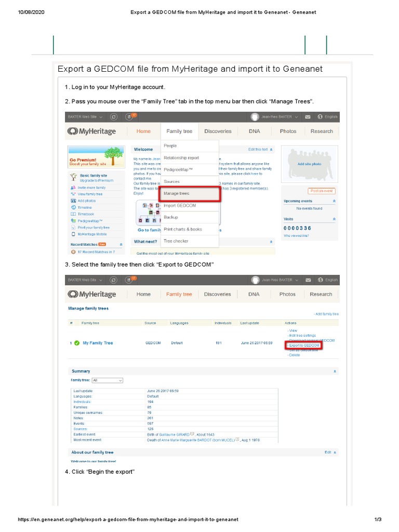The image size is (399, 532).
Task: Click the My Family Tree link
Action: (x=98, y=343)
